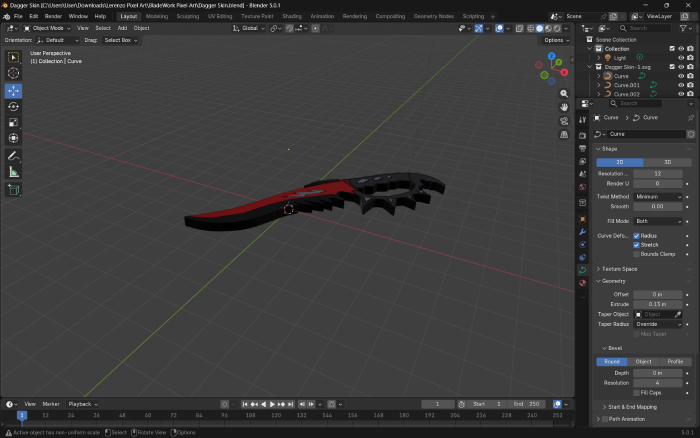This screenshot has width=700, height=438.
Task: Jump to the timeline end frame
Action: tap(291, 404)
